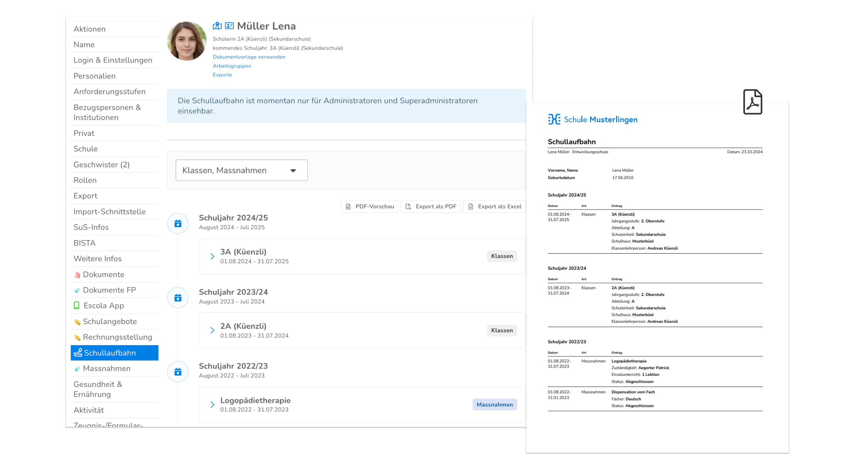Click the ID card icon beside Müller Lena
Screen dimensions: 868x475
(x=229, y=26)
